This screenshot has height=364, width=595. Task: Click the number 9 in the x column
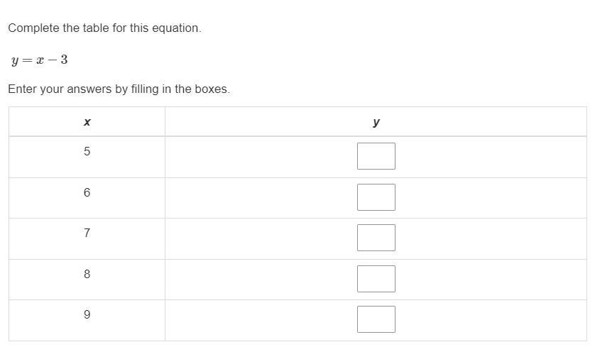point(87,315)
